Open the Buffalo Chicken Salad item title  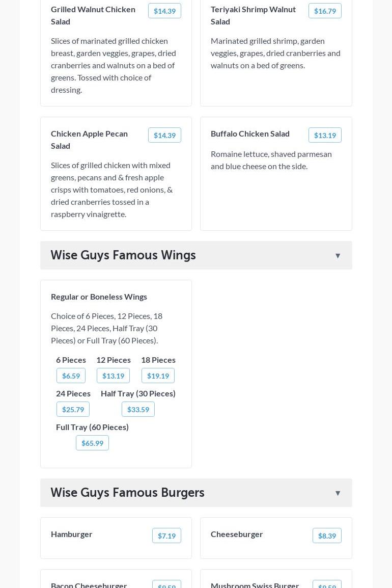click(250, 133)
